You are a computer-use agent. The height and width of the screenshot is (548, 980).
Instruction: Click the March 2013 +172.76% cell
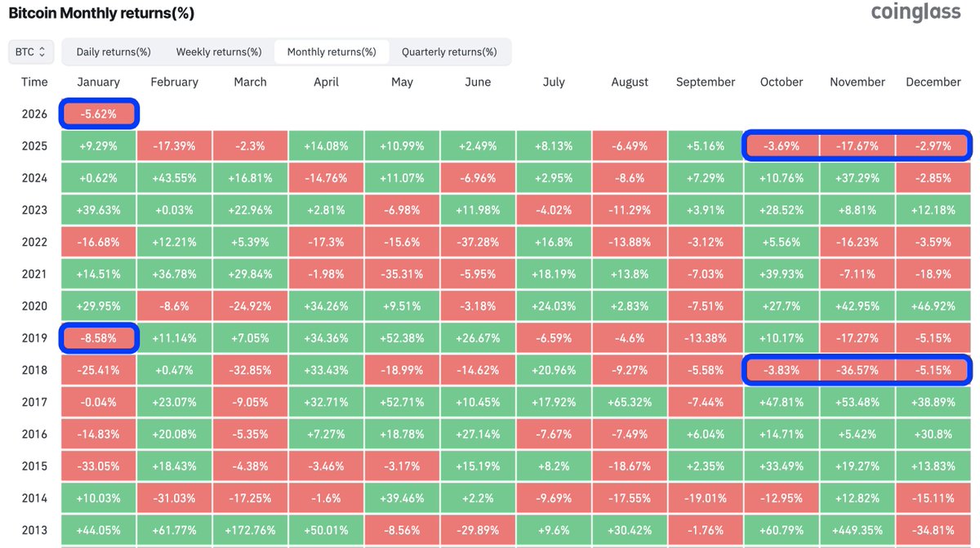250,529
